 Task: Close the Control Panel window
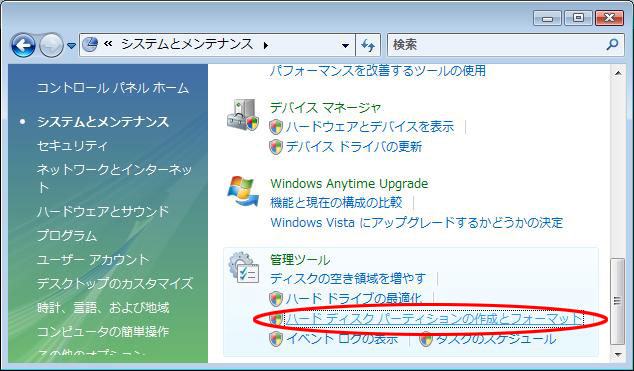(x=609, y=19)
